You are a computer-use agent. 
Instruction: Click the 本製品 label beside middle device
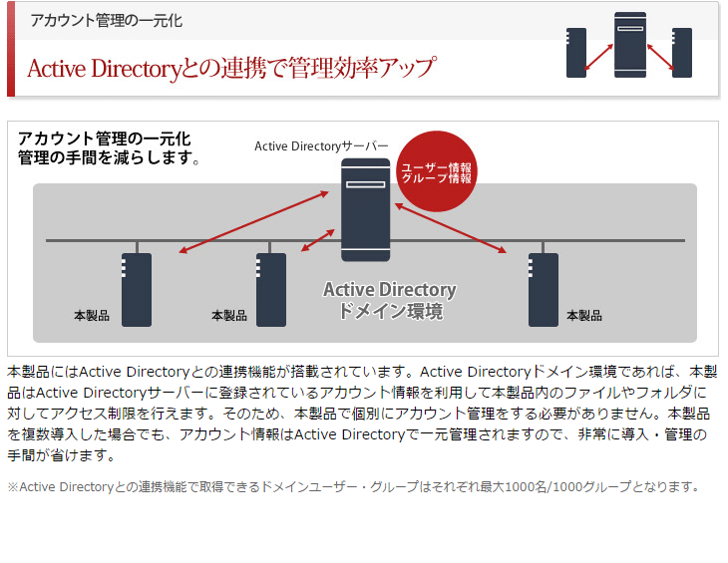229,316
